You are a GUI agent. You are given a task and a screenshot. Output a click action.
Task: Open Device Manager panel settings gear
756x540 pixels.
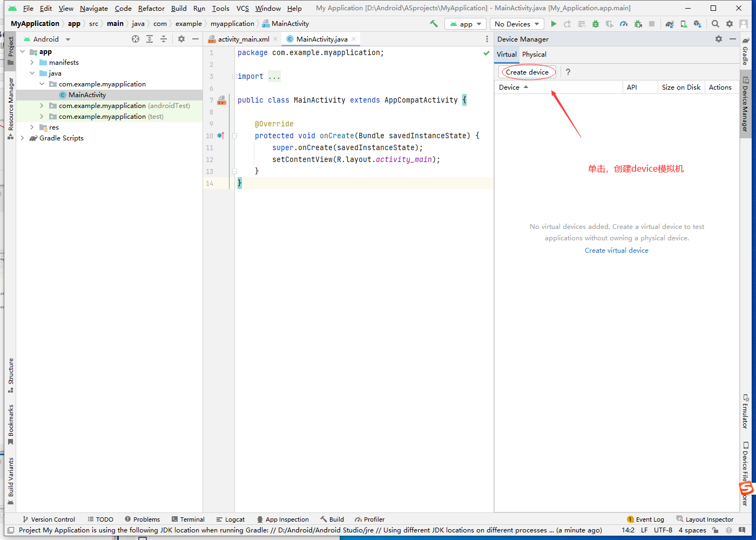pos(719,39)
